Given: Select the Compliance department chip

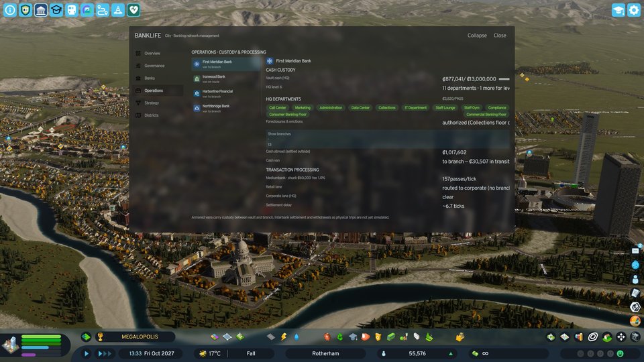Looking at the screenshot, I should (x=497, y=108).
